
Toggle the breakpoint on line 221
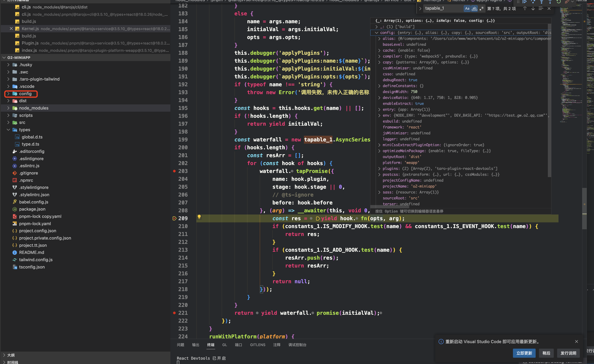click(x=174, y=313)
